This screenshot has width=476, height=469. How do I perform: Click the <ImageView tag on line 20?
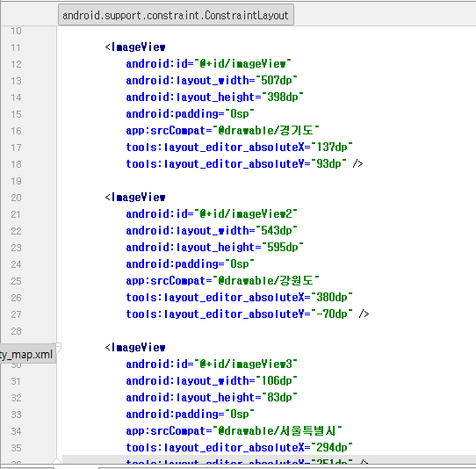135,198
